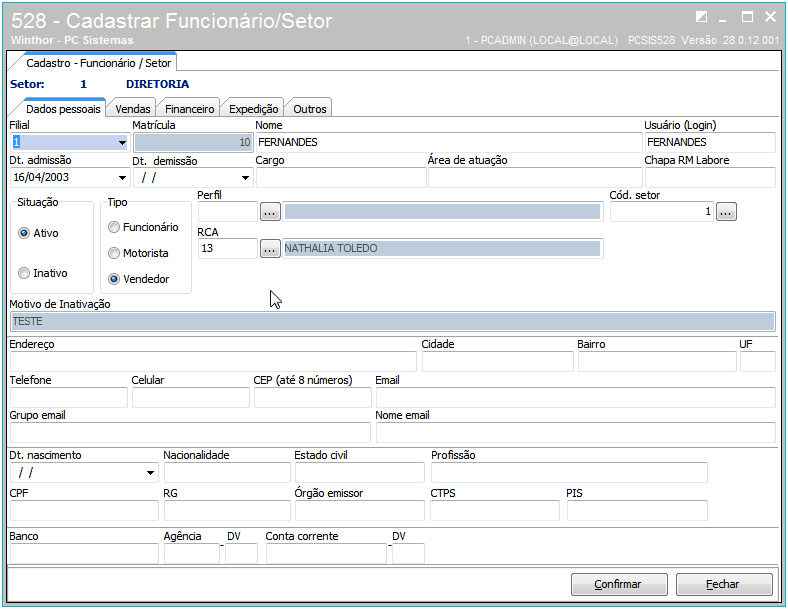The image size is (788, 612).
Task: Close the window with the X icon
Action: [770, 17]
